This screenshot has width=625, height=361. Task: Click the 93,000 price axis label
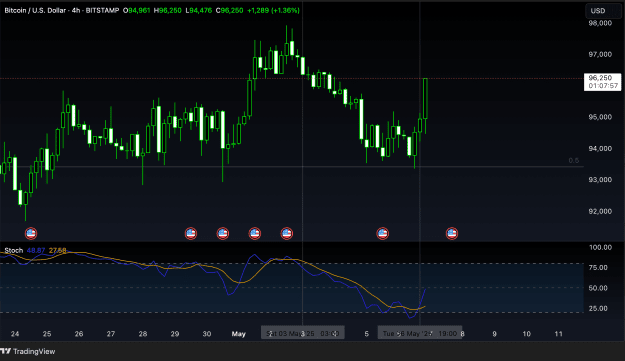600,180
